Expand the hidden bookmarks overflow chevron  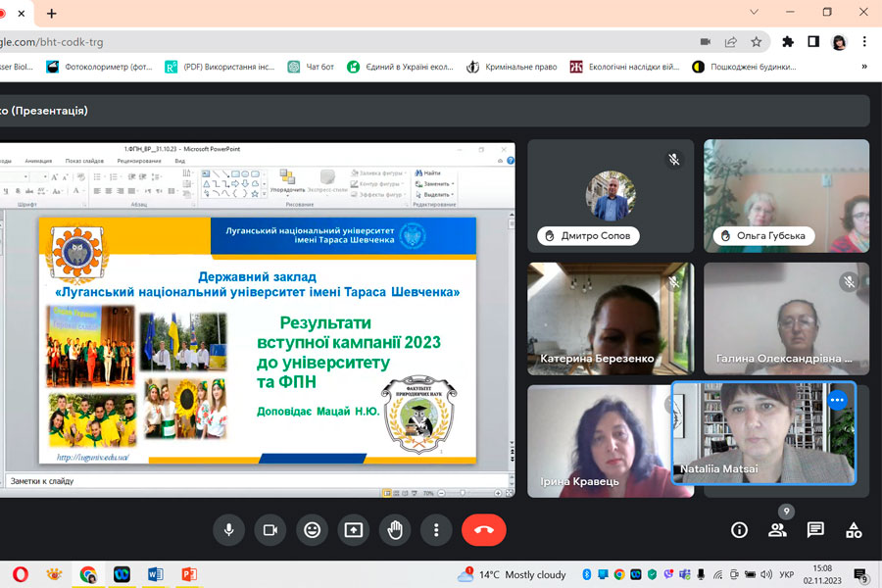864,67
